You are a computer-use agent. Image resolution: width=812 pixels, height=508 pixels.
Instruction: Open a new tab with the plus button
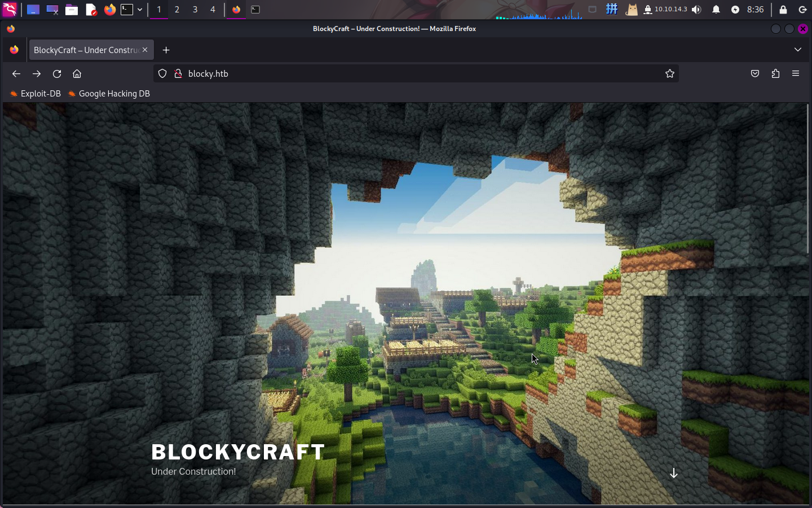click(166, 50)
